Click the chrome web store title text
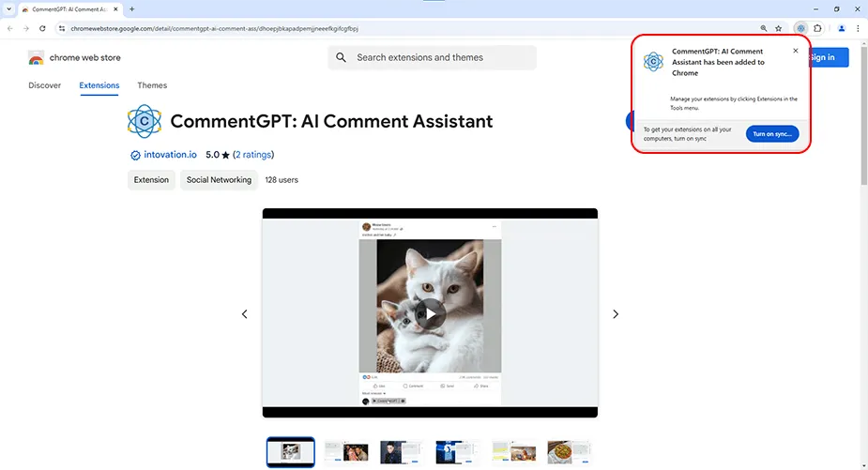Screen dimensions: 868x470 [x=84, y=57]
